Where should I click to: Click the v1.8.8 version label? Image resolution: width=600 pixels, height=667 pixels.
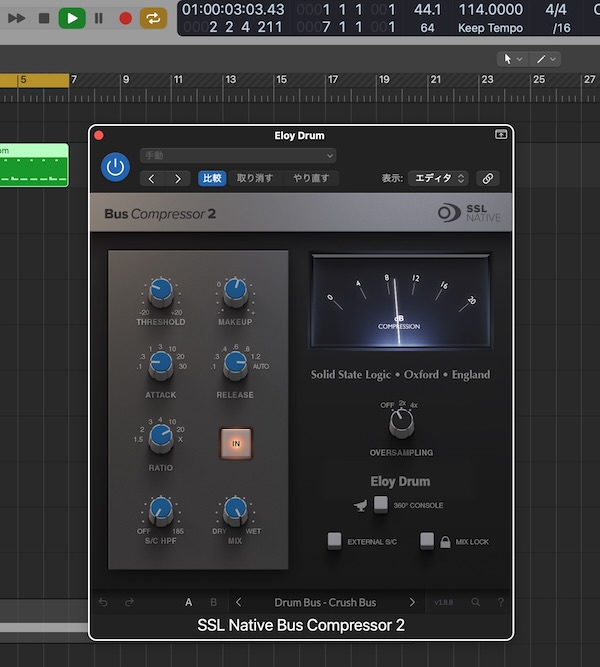444,602
